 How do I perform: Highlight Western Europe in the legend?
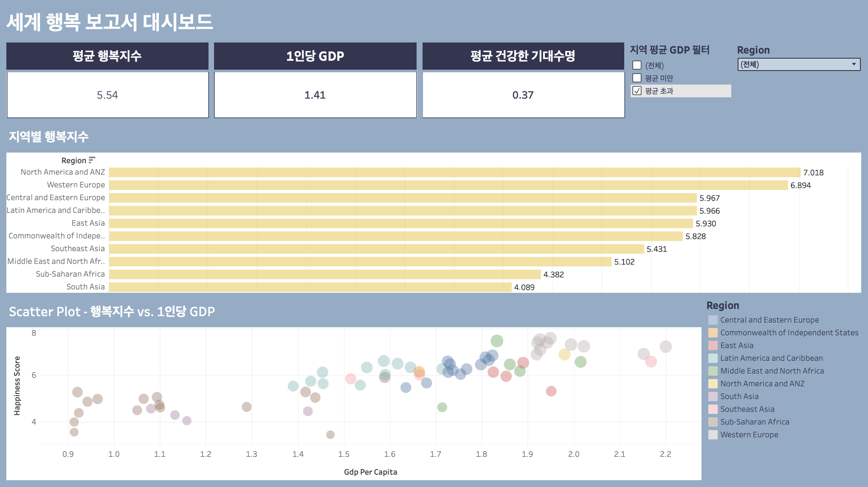749,435
